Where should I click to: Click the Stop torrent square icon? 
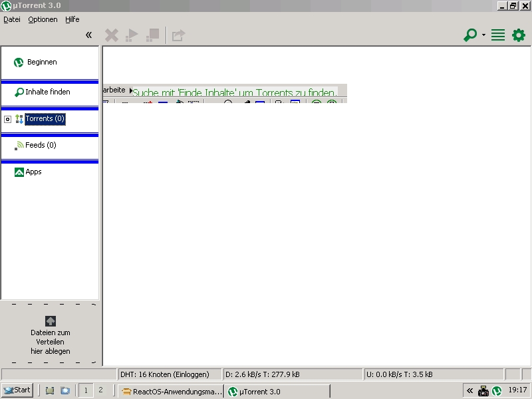tap(153, 35)
